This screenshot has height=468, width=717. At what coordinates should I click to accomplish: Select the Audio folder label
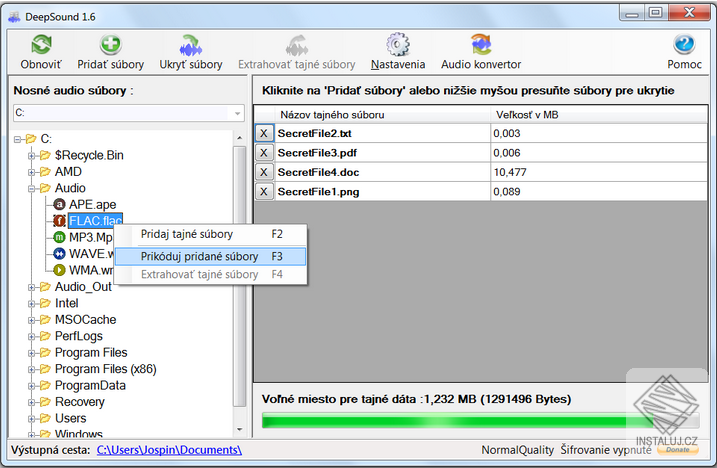pyautogui.click(x=70, y=188)
